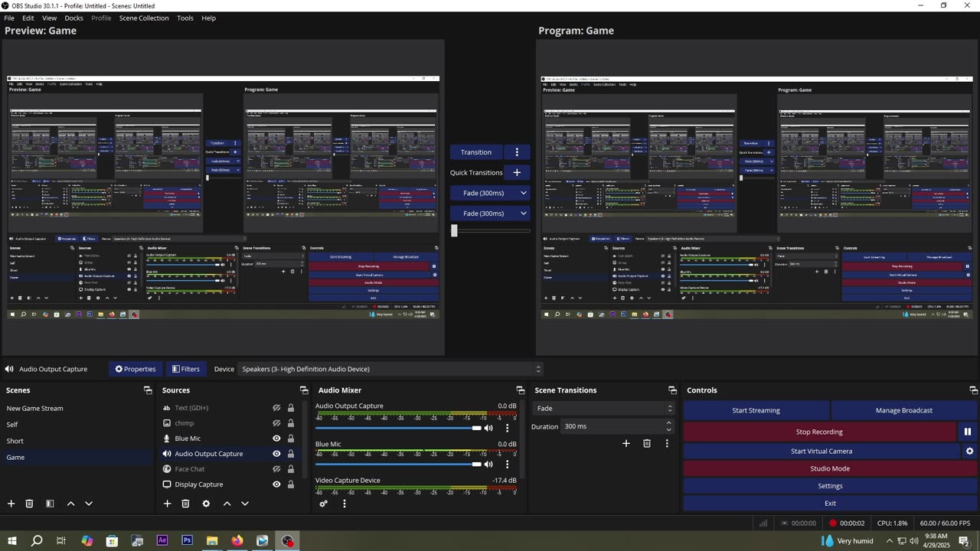Open scene filters icon in Scenes panel

pos(50,504)
